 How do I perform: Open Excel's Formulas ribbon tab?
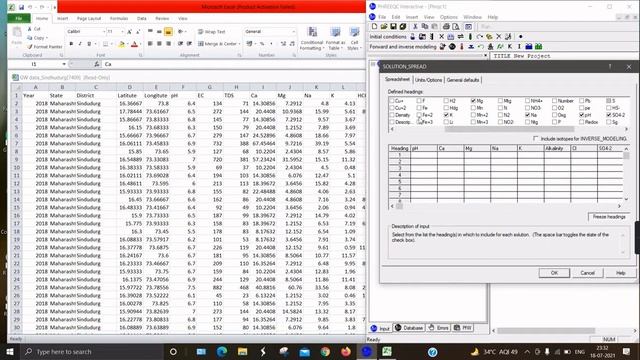coord(119,18)
